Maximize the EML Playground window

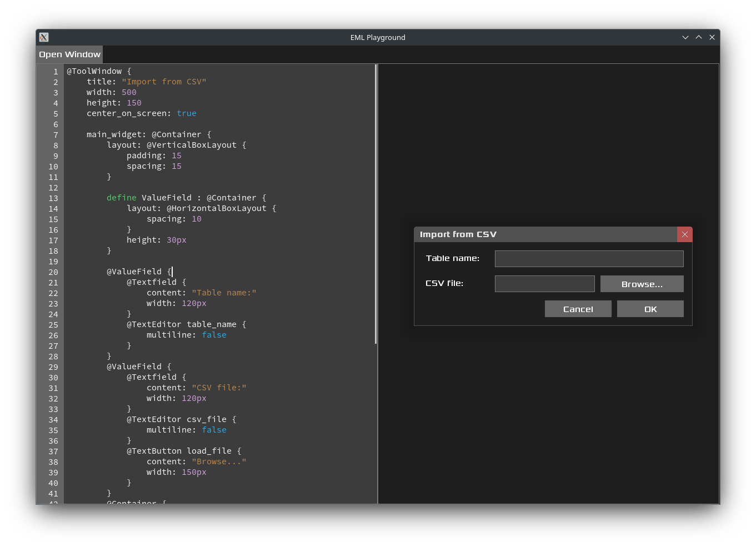tap(698, 37)
